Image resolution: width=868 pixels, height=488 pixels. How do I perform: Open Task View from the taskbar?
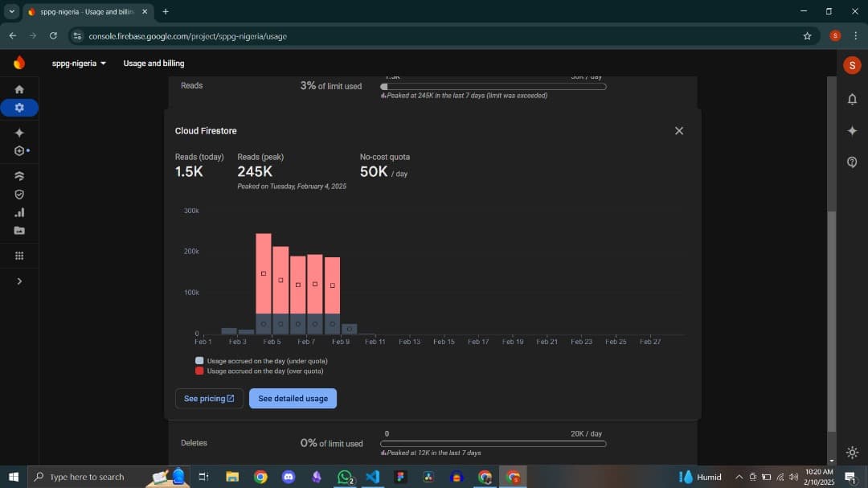[203, 477]
